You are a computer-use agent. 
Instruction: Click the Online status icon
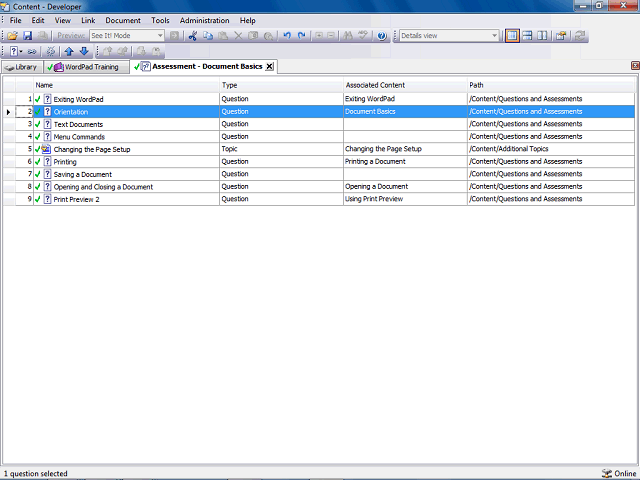tap(607, 473)
